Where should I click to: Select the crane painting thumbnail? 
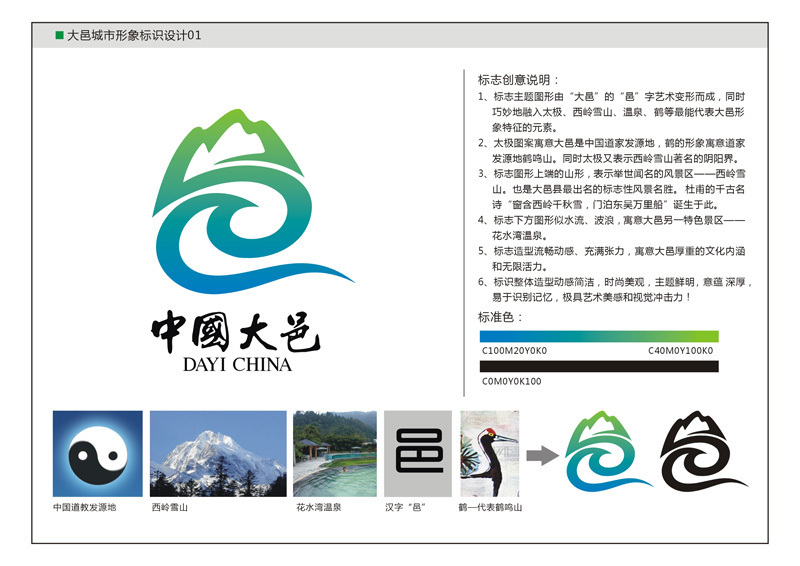(x=489, y=453)
